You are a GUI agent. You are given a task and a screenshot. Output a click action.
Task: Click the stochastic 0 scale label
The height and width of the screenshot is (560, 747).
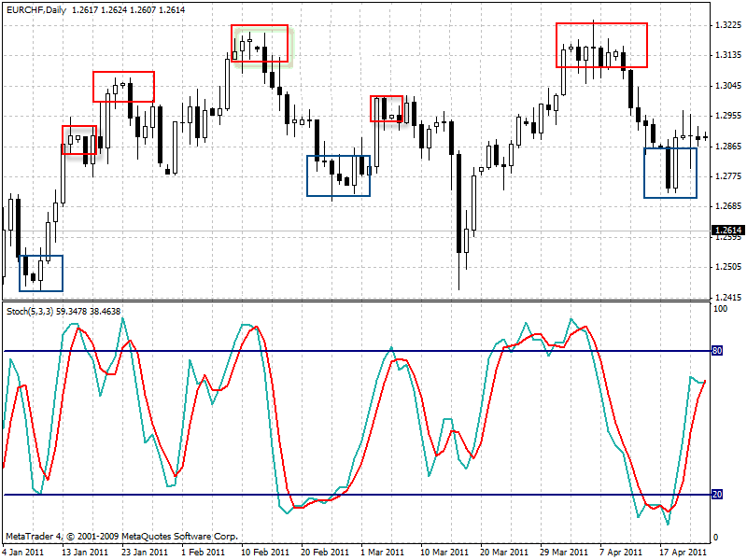[715, 538]
